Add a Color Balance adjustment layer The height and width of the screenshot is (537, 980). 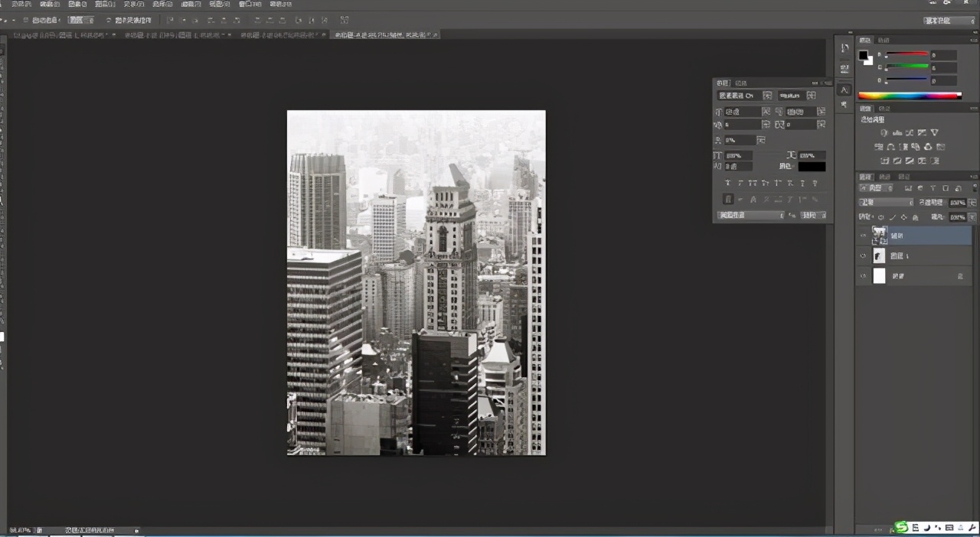[x=890, y=147]
